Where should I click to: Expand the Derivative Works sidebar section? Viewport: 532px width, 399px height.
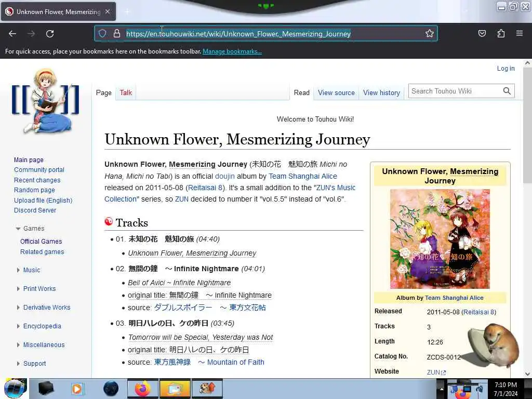(18, 308)
